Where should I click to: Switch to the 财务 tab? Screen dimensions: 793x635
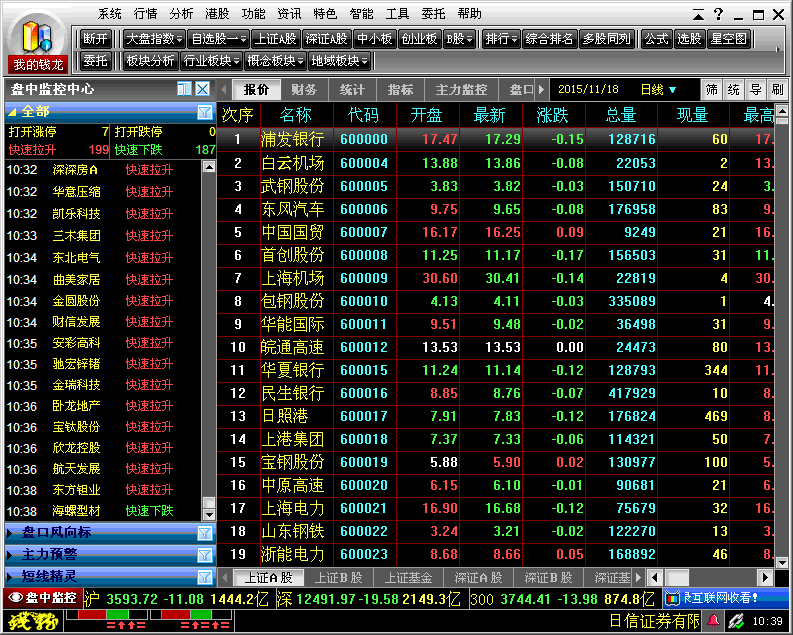[304, 90]
